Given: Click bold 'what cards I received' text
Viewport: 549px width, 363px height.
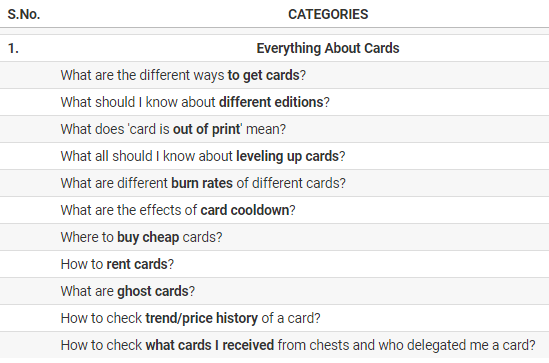Looking at the screenshot, I should tap(210, 345).
